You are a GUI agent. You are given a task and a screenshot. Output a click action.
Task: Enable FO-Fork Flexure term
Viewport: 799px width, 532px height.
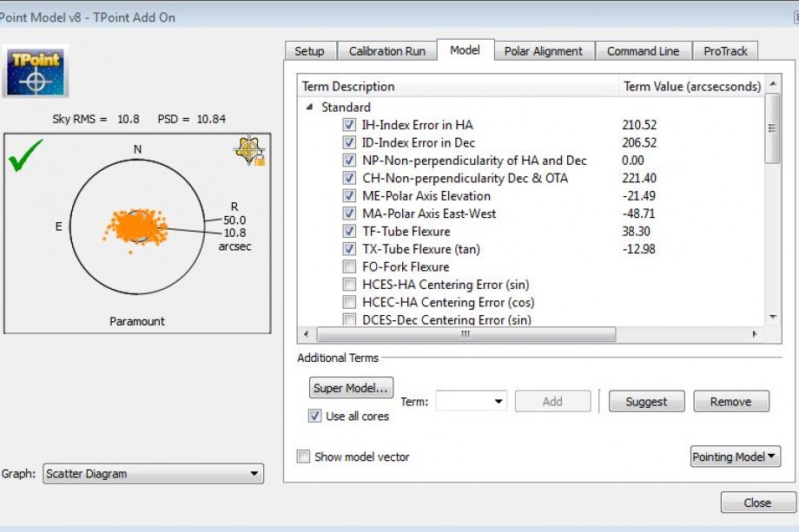349,266
